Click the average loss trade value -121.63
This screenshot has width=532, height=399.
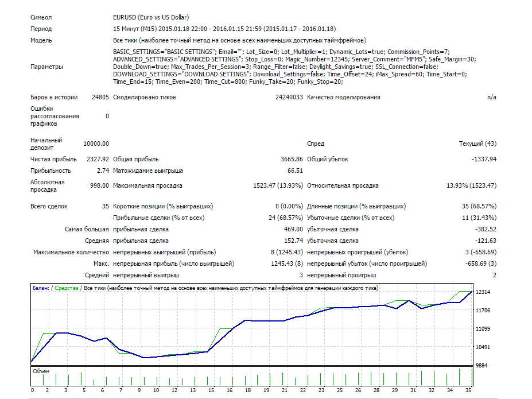point(486,241)
